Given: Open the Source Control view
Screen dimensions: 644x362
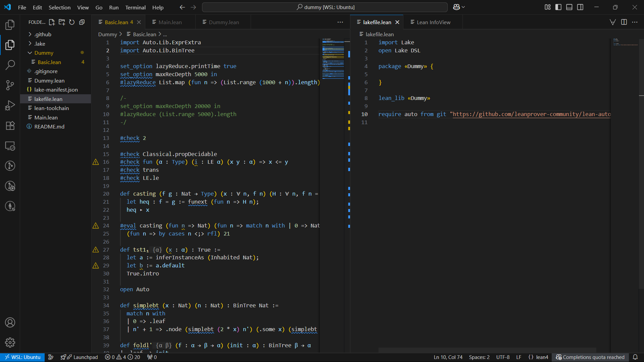Looking at the screenshot, I should 10,85.
